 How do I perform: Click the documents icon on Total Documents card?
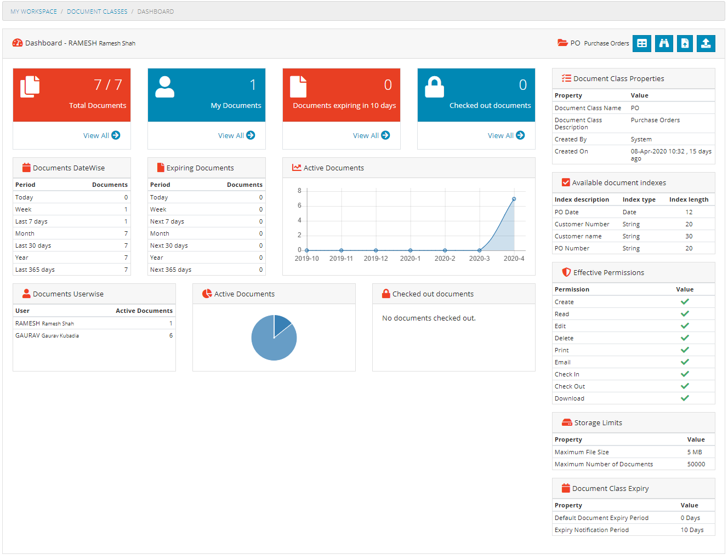[30, 87]
